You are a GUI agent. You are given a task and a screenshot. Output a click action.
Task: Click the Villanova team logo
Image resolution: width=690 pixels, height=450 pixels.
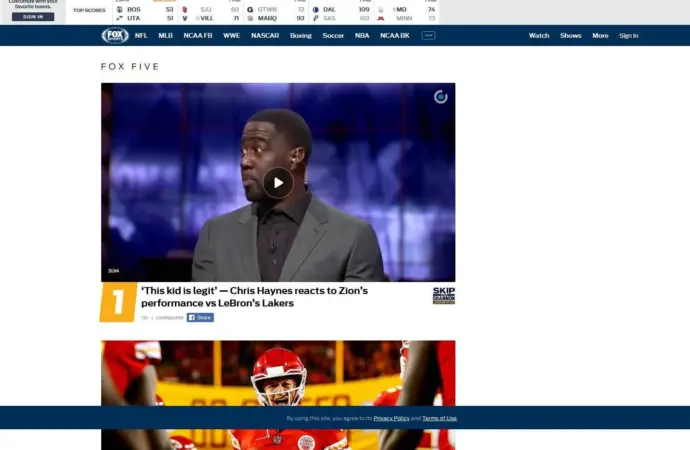[x=185, y=18]
